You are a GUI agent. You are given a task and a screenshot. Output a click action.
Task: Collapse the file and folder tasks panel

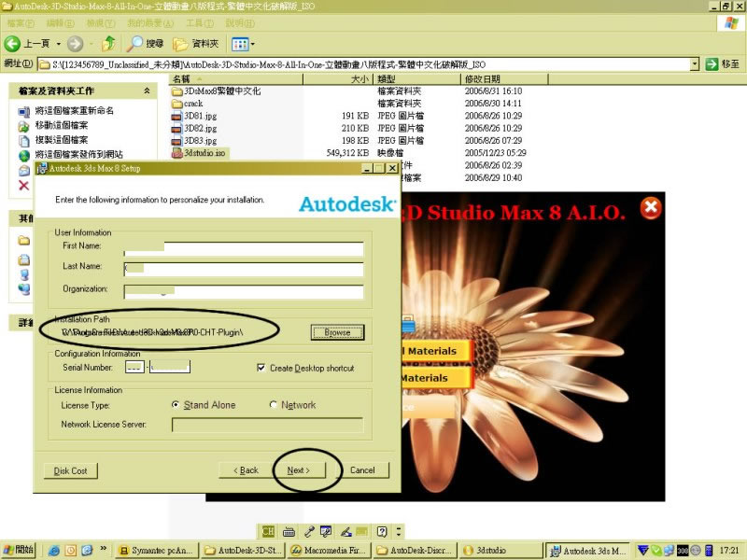tap(147, 91)
